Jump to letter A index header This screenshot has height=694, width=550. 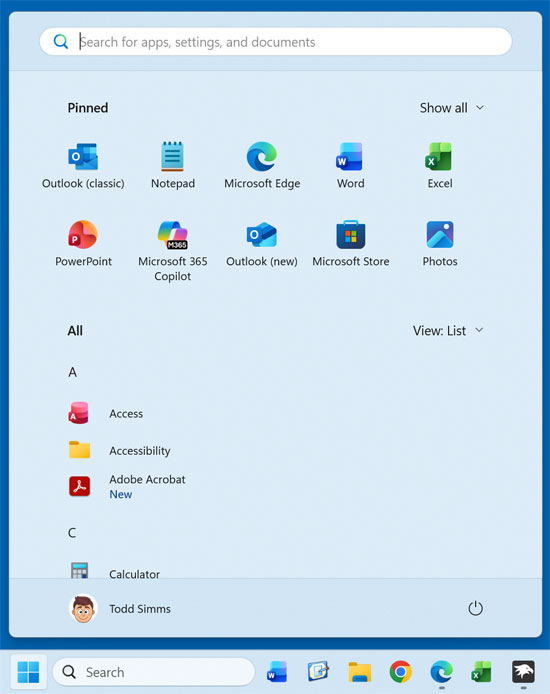pos(73,372)
